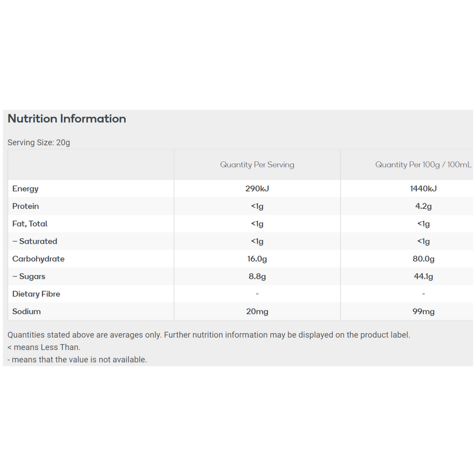Screen dimensions: 476x476
Task: Click the Quantity Per Serving column header
Action: click(257, 165)
